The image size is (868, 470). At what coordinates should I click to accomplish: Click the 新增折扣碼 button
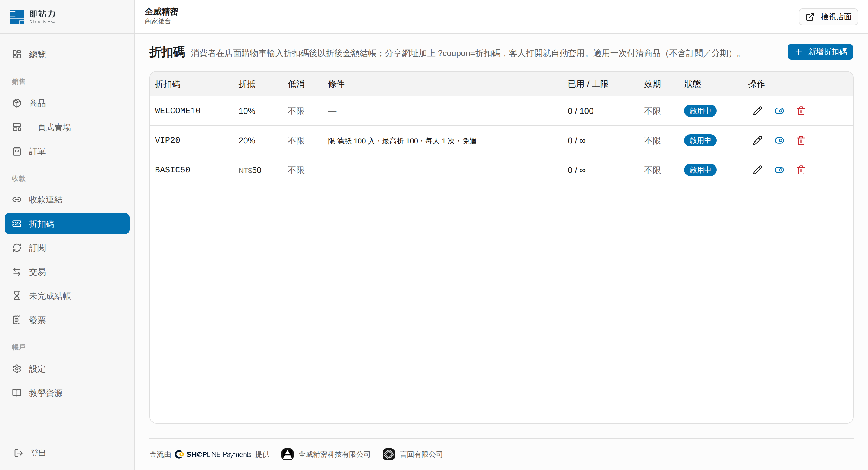[x=820, y=52]
